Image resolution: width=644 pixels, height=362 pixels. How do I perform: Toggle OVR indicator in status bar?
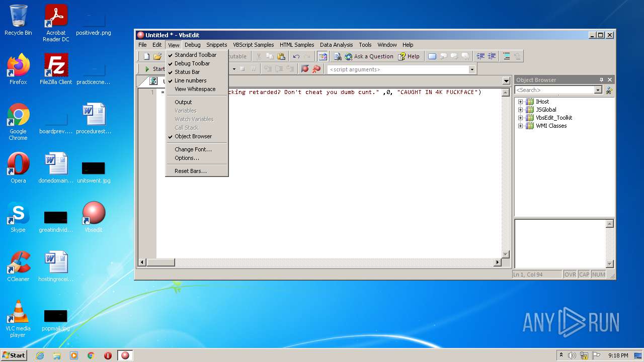pos(570,275)
